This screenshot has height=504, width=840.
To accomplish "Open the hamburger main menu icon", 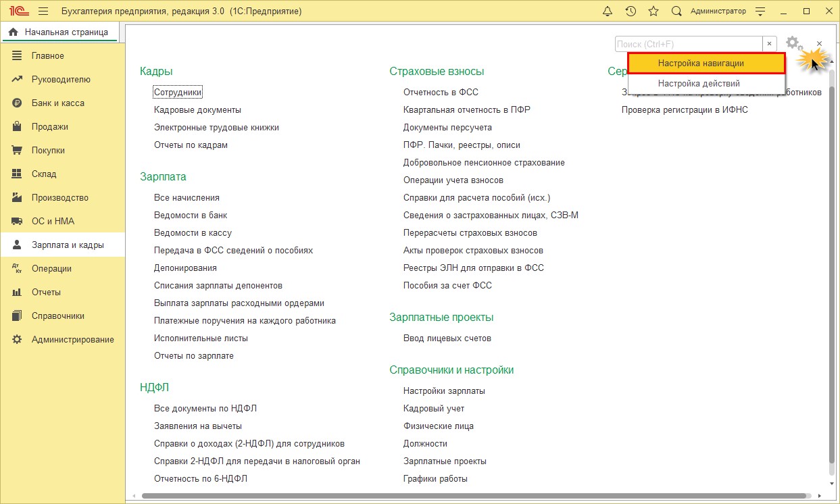I will tap(43, 11).
